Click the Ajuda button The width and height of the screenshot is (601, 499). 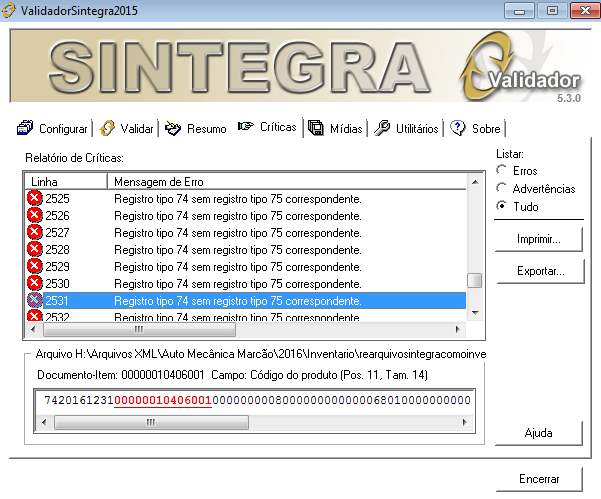pyautogui.click(x=539, y=433)
